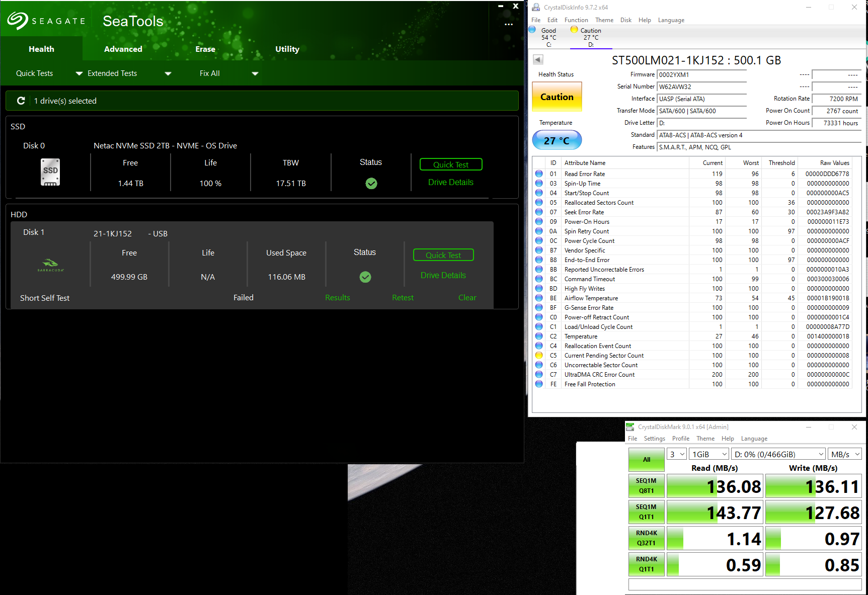Open Drive Details for Disk 1
868x595 pixels.
[x=443, y=275]
